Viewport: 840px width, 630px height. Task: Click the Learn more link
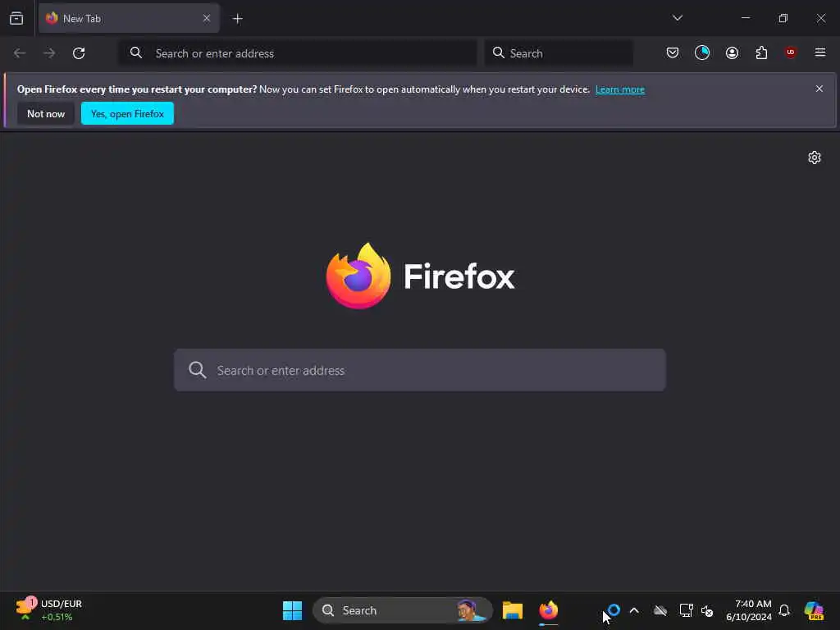coord(620,89)
